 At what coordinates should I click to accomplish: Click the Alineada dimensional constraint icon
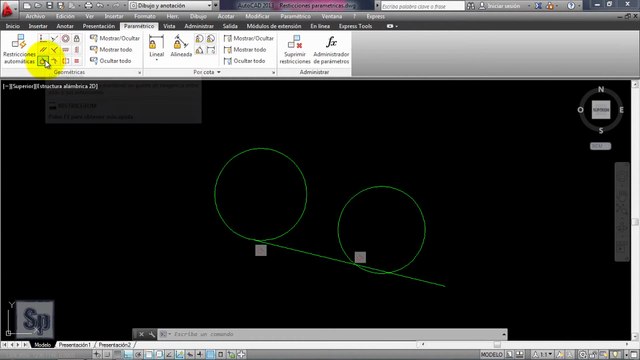pyautogui.click(x=181, y=42)
